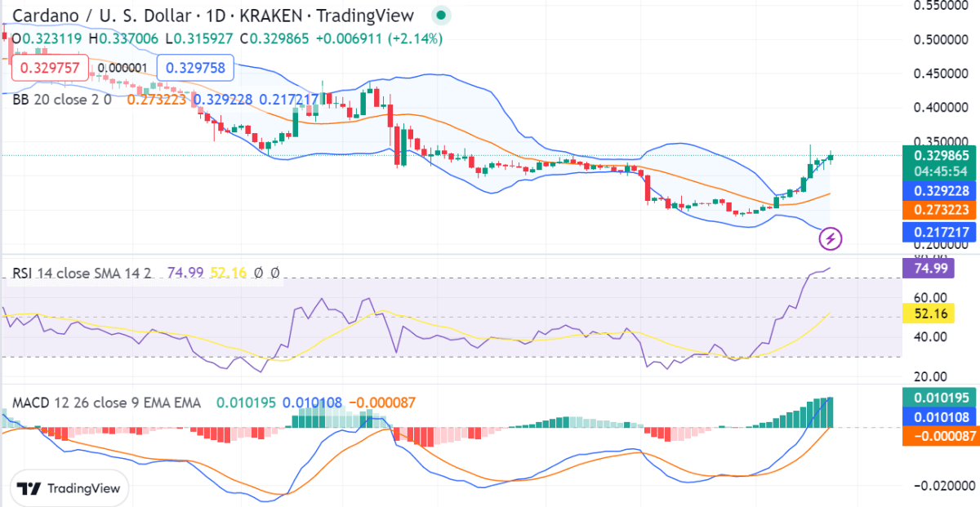Click the blue MACD 0.010108 axis tag
The height and width of the screenshot is (507, 980).
(938, 417)
